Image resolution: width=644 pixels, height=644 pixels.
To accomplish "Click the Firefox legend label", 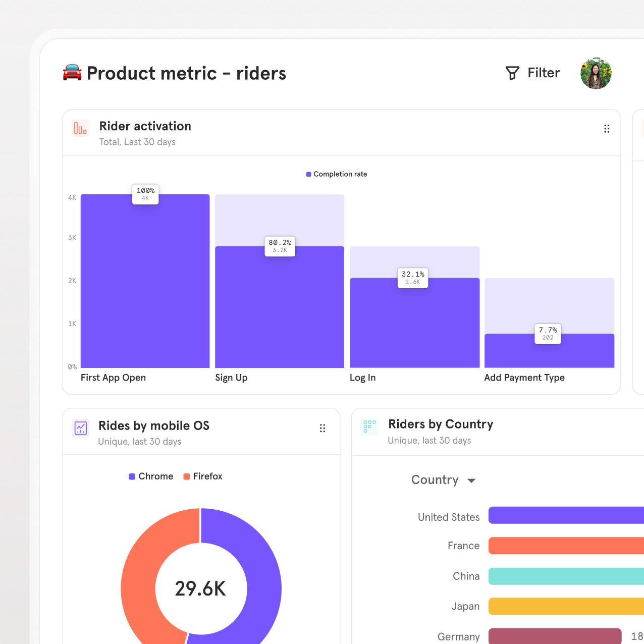I will pos(208,476).
